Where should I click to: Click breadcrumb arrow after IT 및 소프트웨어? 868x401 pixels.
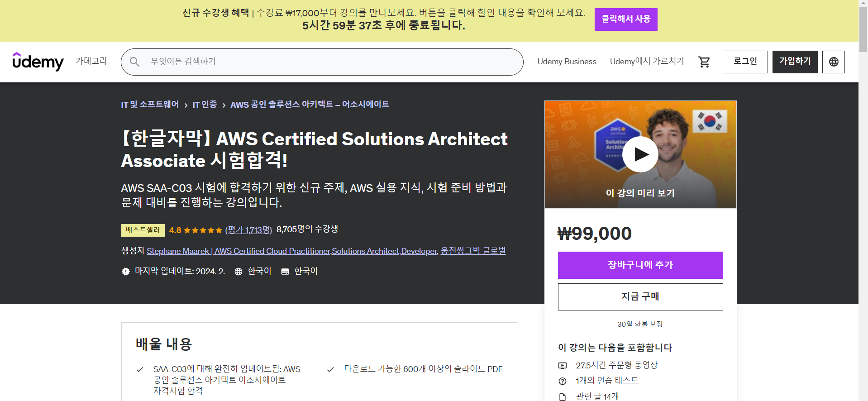pos(186,105)
